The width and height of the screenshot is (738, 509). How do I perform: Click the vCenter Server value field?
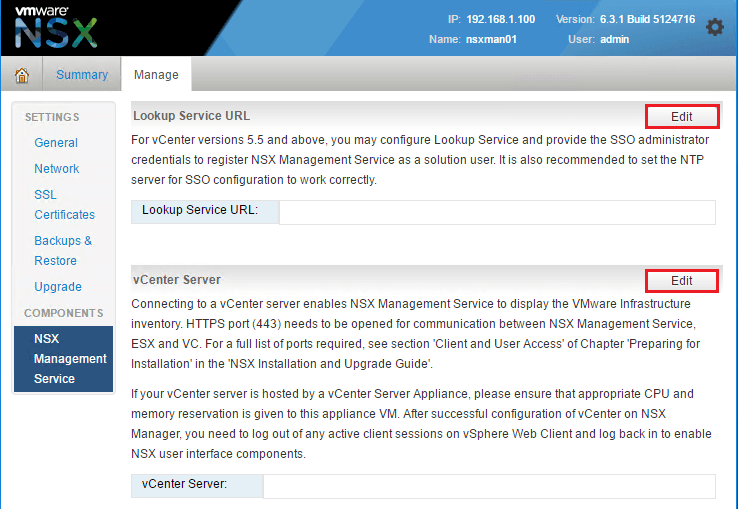pyautogui.click(x=489, y=486)
